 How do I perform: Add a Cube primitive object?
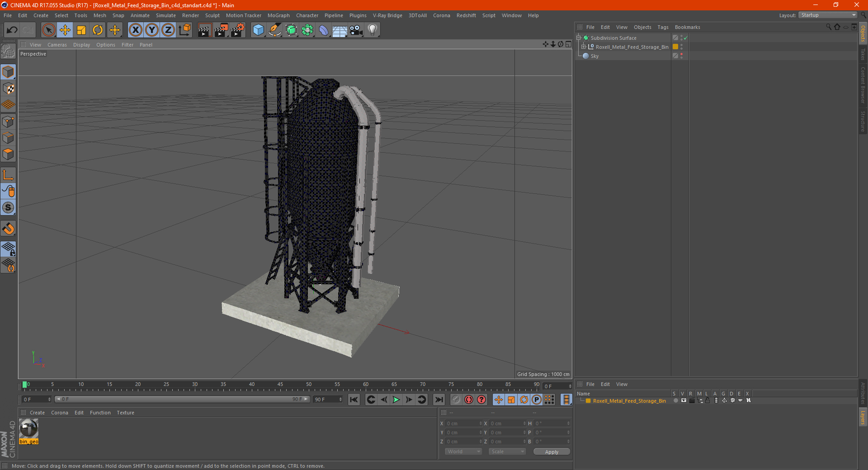pyautogui.click(x=258, y=30)
